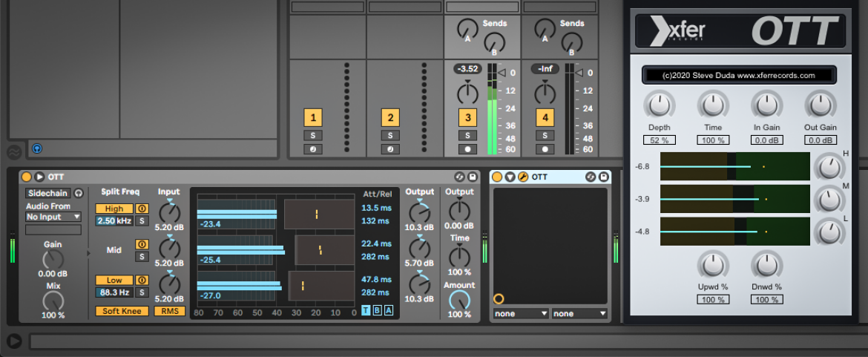This screenshot has width=868, height=357.
Task: Toggle the Xfer OTT plug-in device activator
Action: (497, 177)
